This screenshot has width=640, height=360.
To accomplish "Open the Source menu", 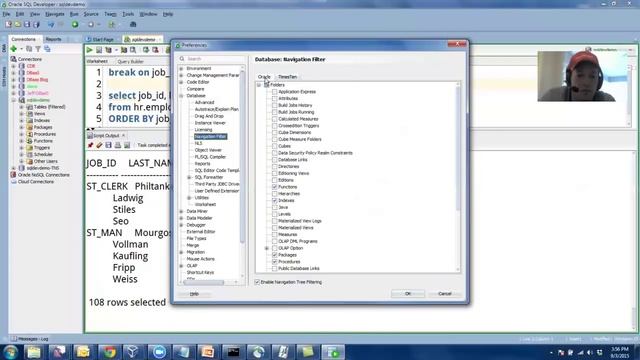I will [91, 14].
